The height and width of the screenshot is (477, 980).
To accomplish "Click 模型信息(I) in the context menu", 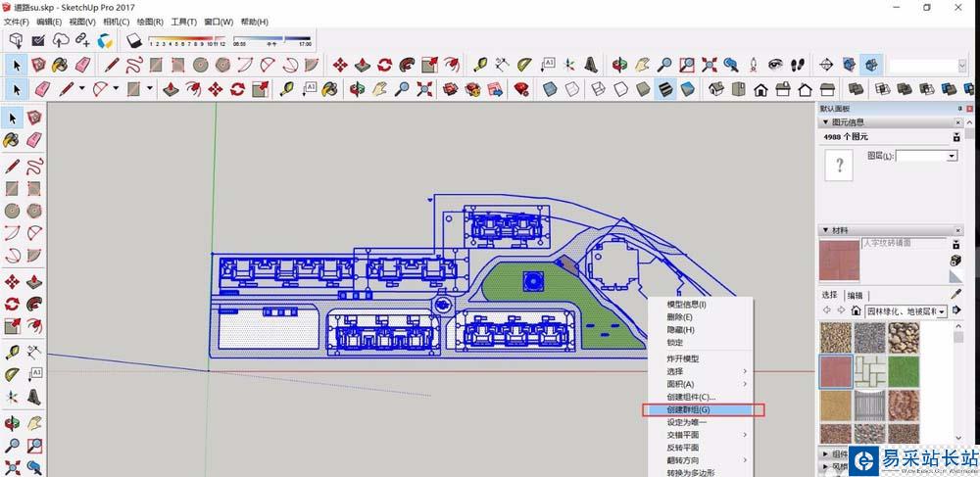I will pyautogui.click(x=686, y=305).
